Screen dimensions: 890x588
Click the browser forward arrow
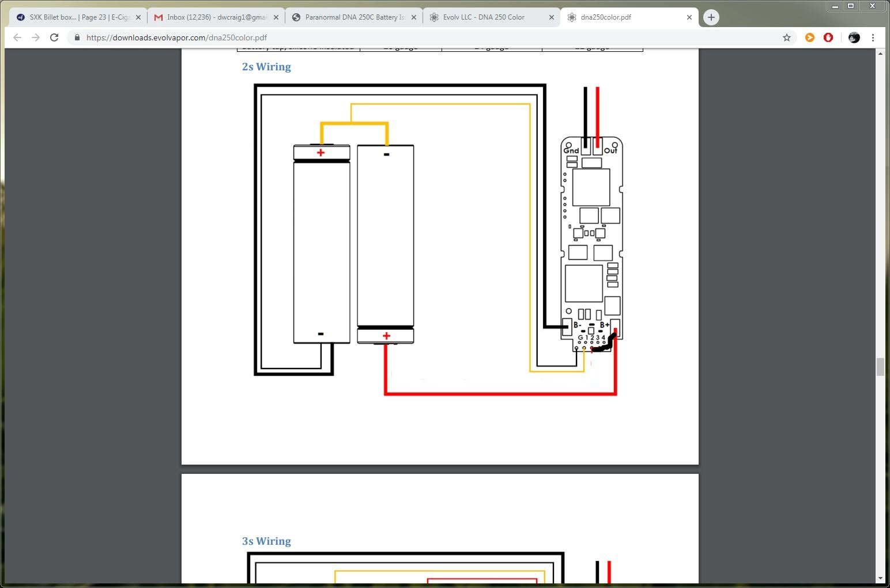pos(36,37)
